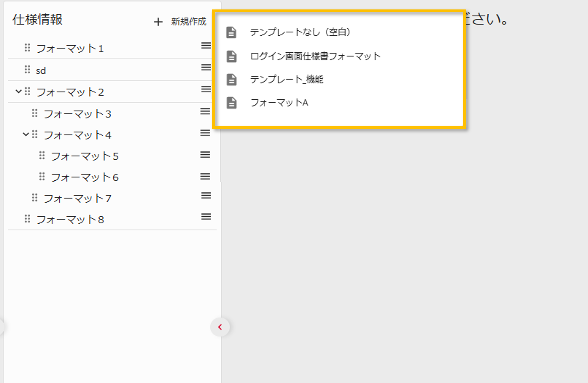
Task: Select フォーマット6 in the tree
Action: (x=85, y=177)
